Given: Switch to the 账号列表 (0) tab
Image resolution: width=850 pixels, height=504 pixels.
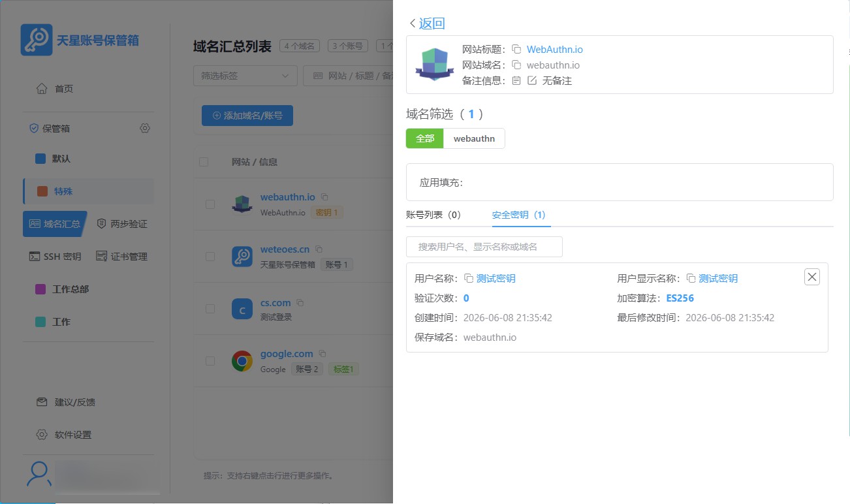Looking at the screenshot, I should pyautogui.click(x=433, y=215).
